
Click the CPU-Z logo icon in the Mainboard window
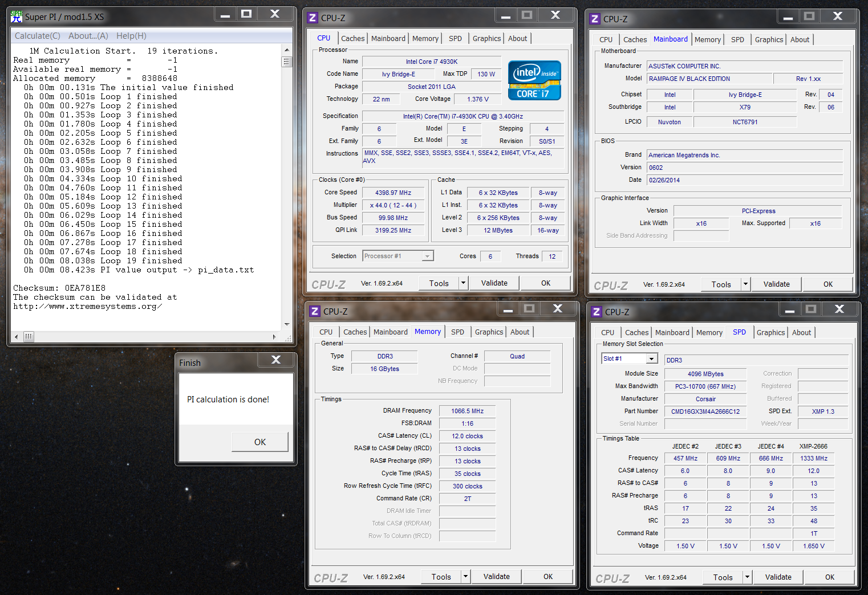coord(595,19)
